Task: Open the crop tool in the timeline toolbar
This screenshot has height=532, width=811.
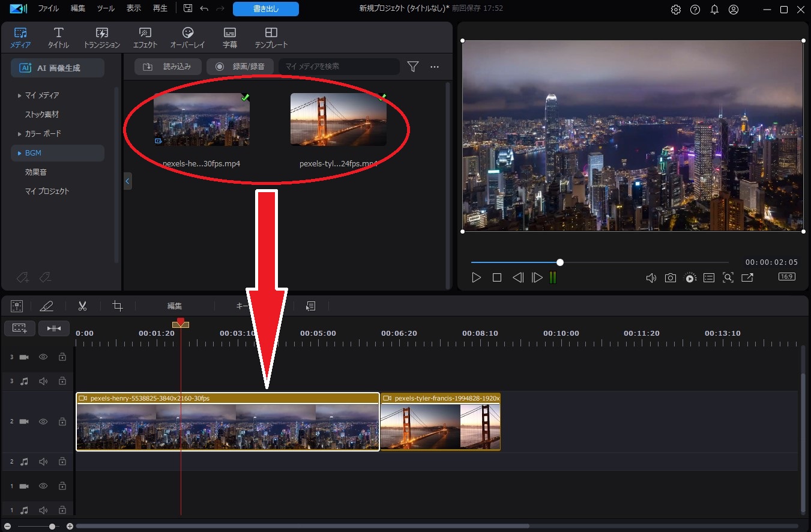Action: click(x=117, y=306)
